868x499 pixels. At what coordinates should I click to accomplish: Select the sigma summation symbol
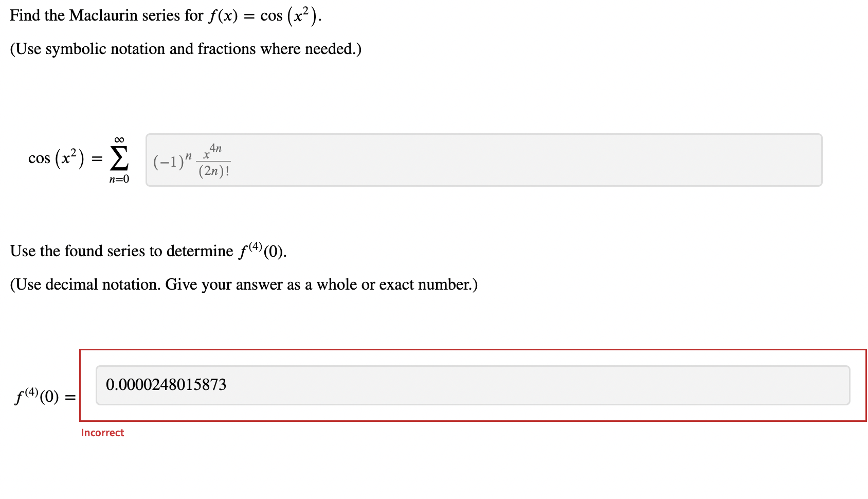119,158
